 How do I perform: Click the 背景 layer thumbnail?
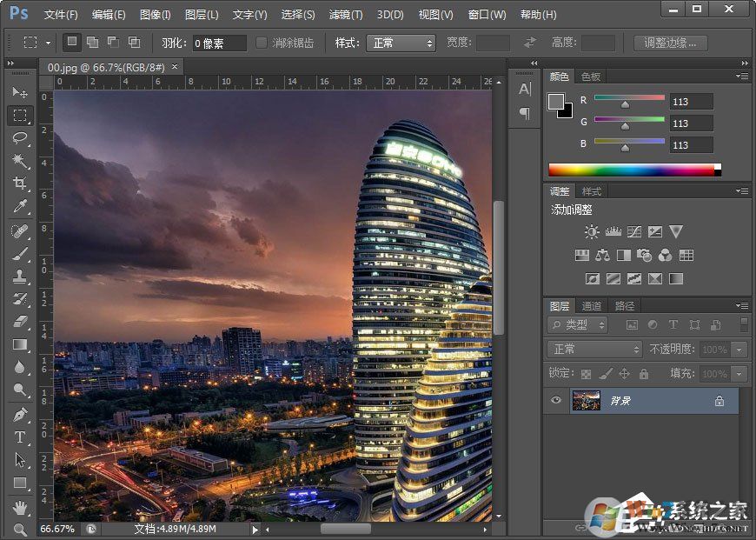tap(587, 400)
